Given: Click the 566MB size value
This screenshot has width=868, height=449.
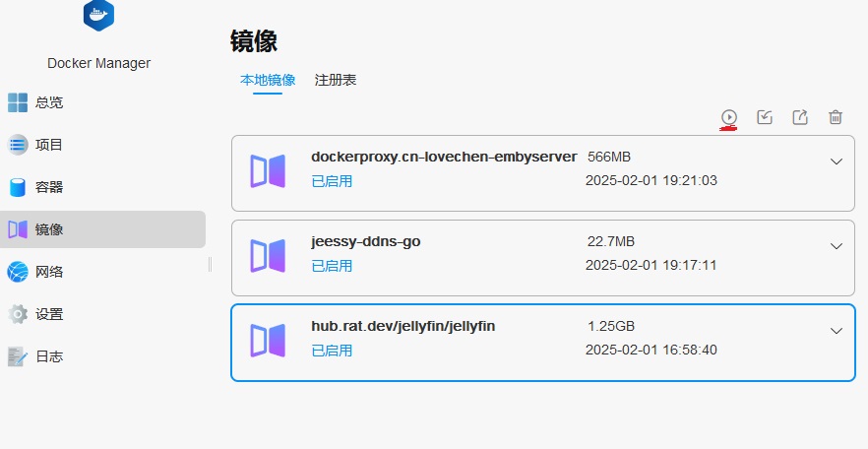Looking at the screenshot, I should click(609, 157).
